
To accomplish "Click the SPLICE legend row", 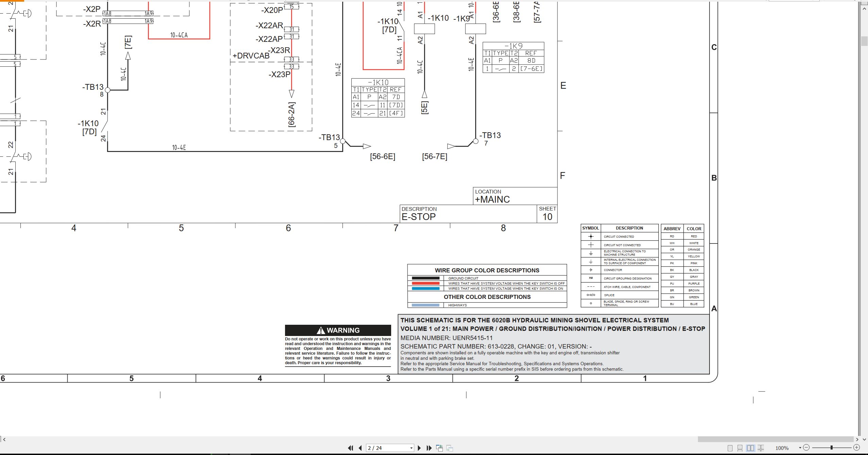I will tap(619, 295).
